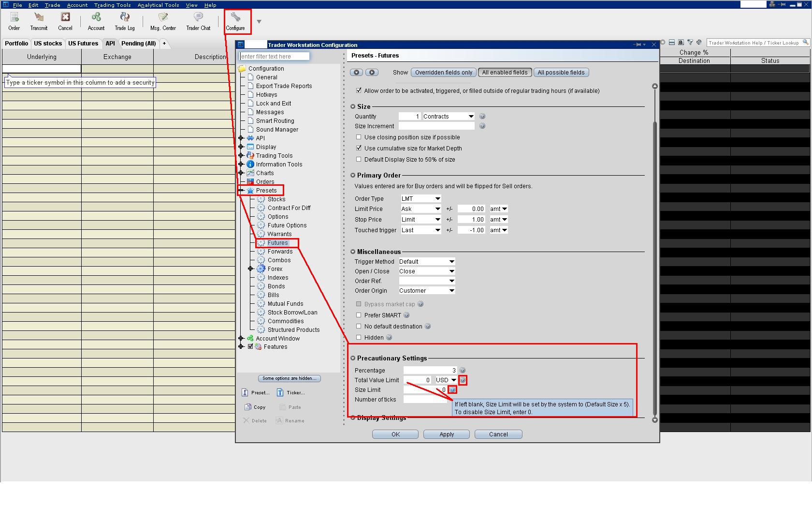Viewport: 812px width, 508px height.
Task: Select the Forex preset icon
Action: click(x=261, y=269)
